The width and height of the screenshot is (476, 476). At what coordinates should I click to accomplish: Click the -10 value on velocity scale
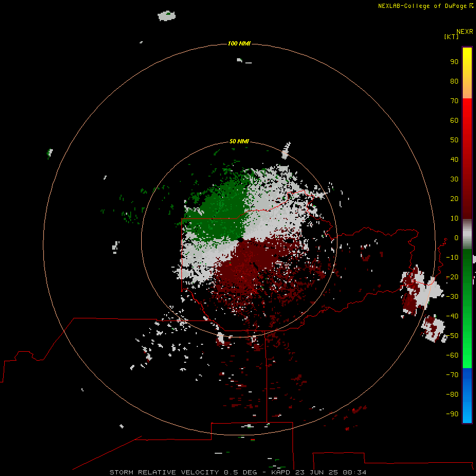(452, 258)
